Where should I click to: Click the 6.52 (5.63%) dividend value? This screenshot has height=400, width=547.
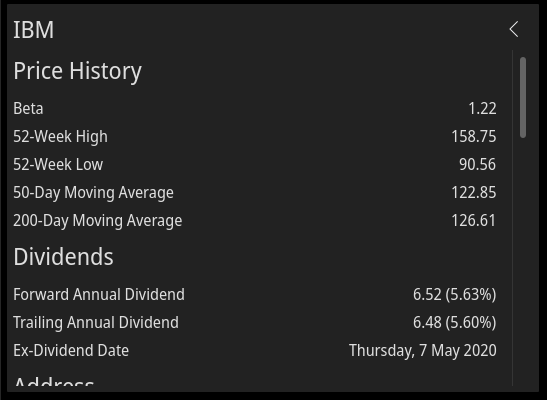(455, 295)
